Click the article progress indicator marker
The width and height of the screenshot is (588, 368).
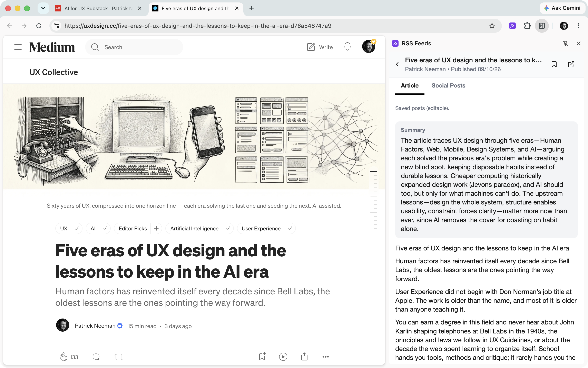[374, 172]
